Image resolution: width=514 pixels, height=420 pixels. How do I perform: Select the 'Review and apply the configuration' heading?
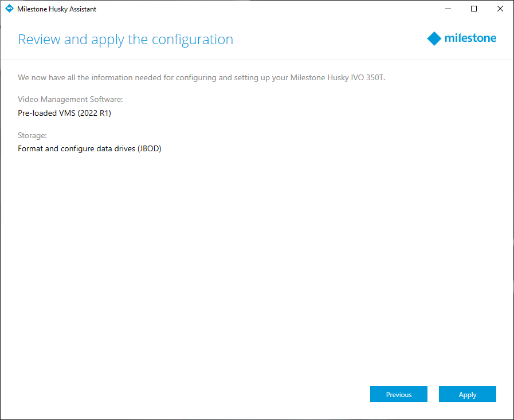coord(125,40)
